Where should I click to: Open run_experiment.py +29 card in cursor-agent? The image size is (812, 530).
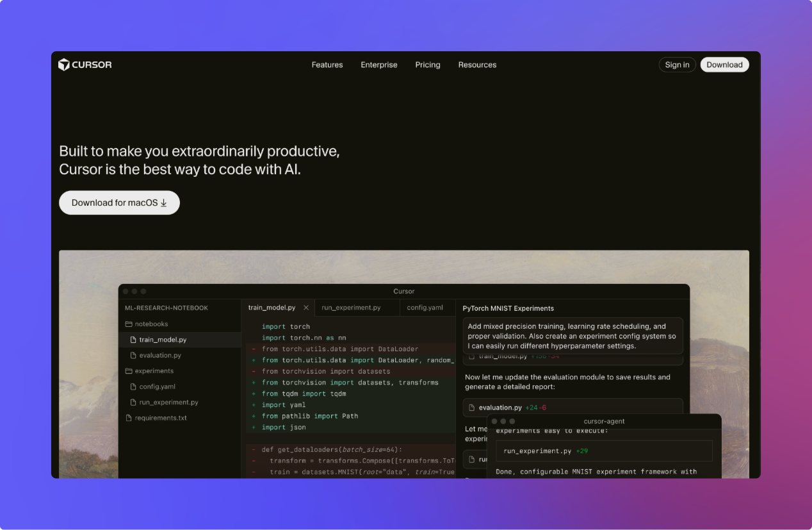point(604,451)
